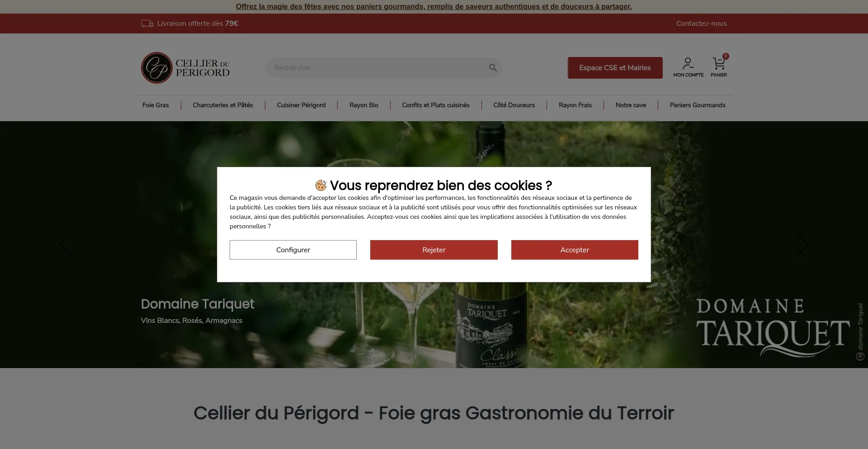Viewport: 868px width, 449px height.
Task: Open the paniers gourmands promo banner link
Action: point(434,7)
